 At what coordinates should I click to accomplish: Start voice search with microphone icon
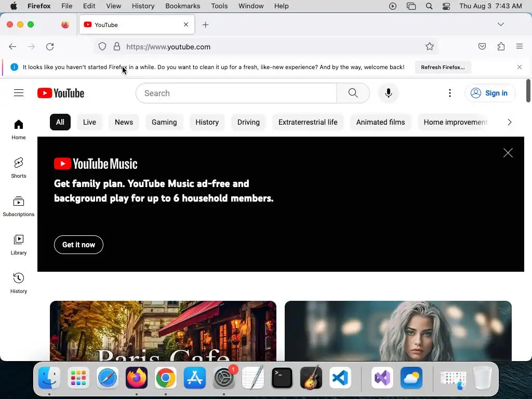click(389, 93)
